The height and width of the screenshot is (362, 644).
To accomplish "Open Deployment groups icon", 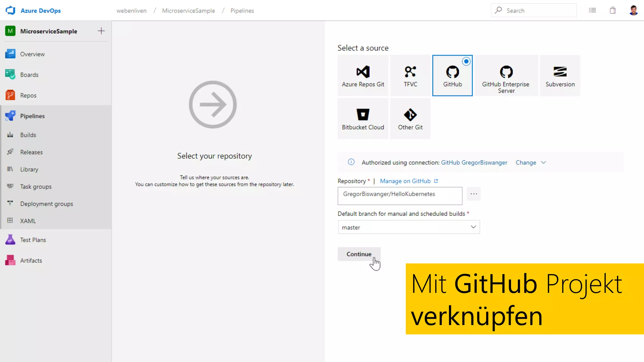I will (10, 204).
